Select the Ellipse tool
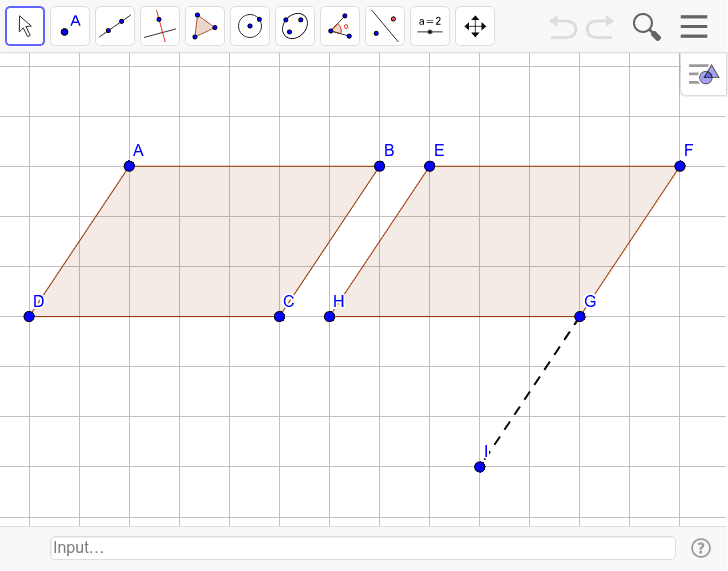 coord(295,26)
